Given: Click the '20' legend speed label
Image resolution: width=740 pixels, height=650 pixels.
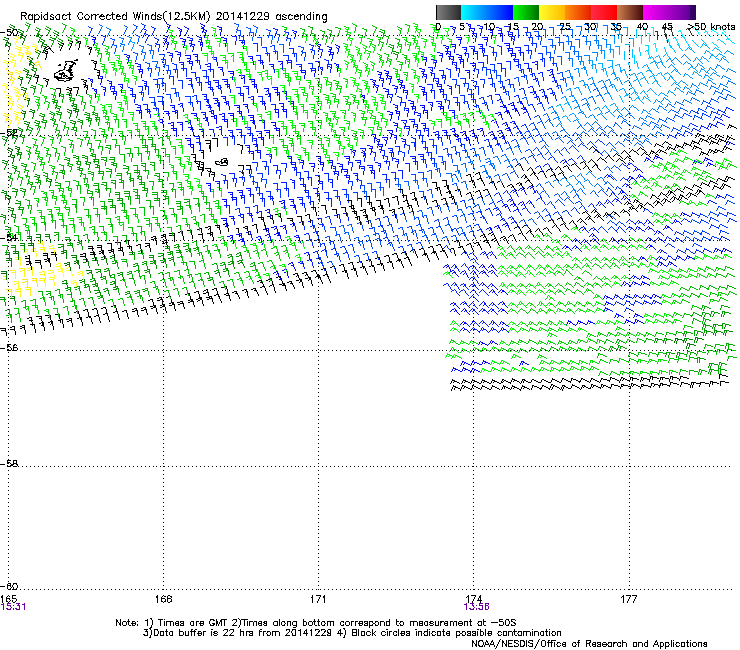Looking at the screenshot, I should tap(538, 26).
